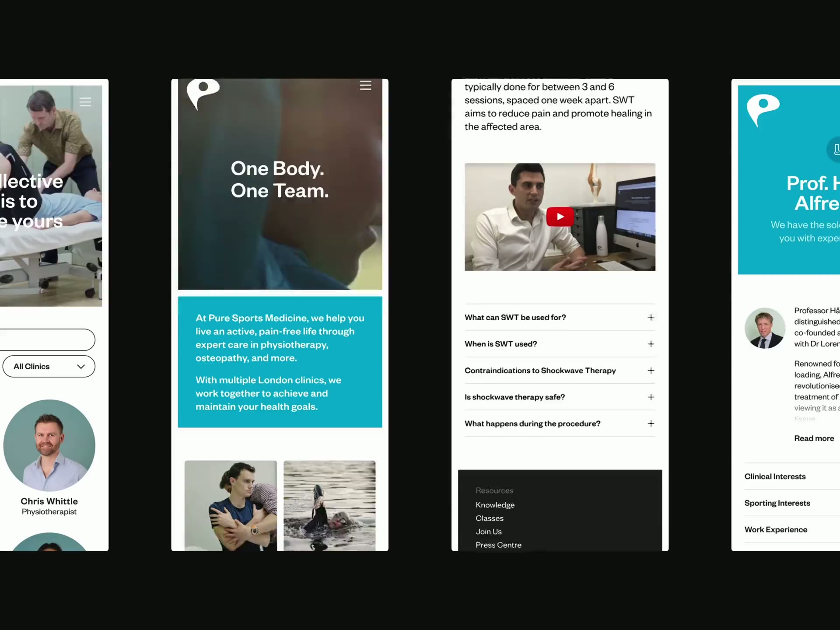The width and height of the screenshot is (840, 630).
Task: Expand 'What can SWT be used for?' plus icon
Action: click(651, 317)
